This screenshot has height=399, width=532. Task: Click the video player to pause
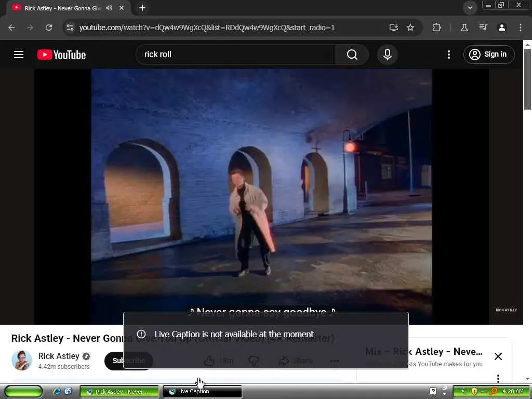tap(261, 190)
